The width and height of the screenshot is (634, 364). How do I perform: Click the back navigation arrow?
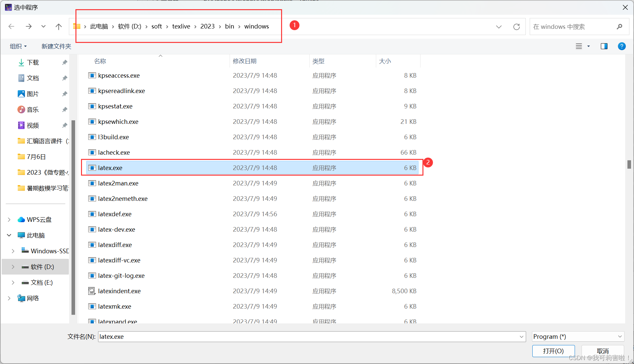click(x=11, y=27)
